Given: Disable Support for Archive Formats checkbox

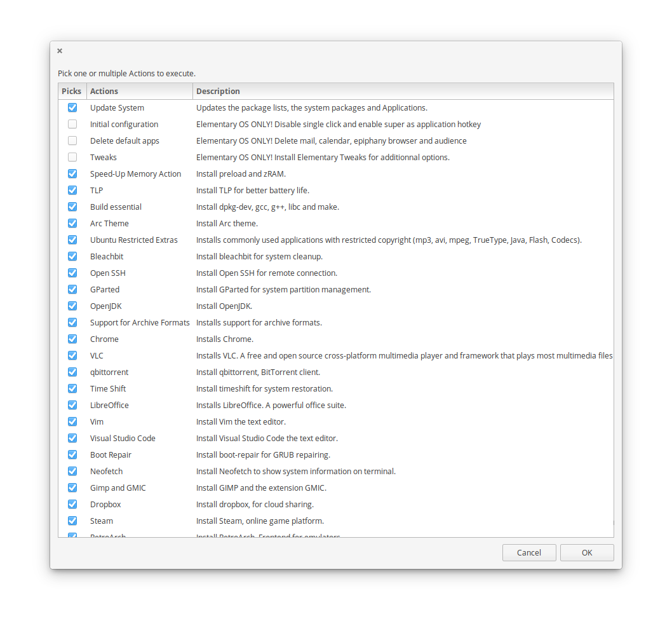Looking at the screenshot, I should pos(72,322).
